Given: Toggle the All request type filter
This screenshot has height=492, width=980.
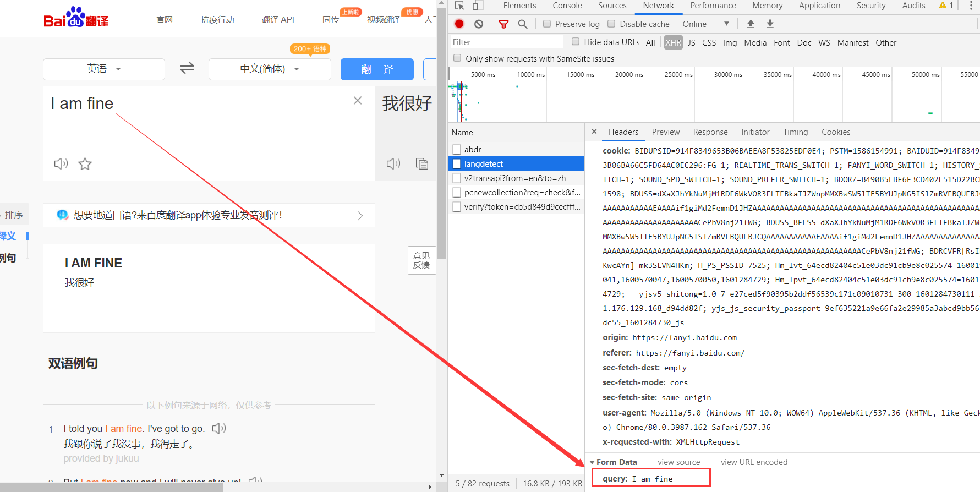Looking at the screenshot, I should pyautogui.click(x=650, y=42).
